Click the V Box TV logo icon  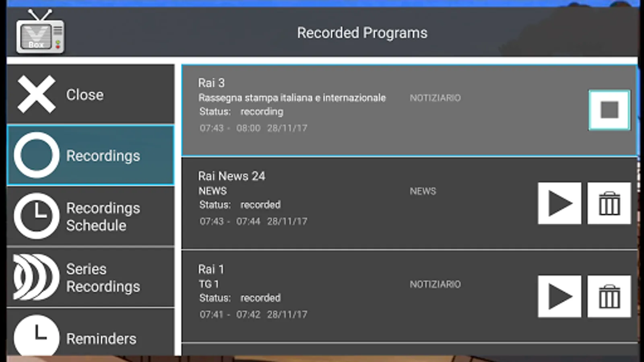40,32
